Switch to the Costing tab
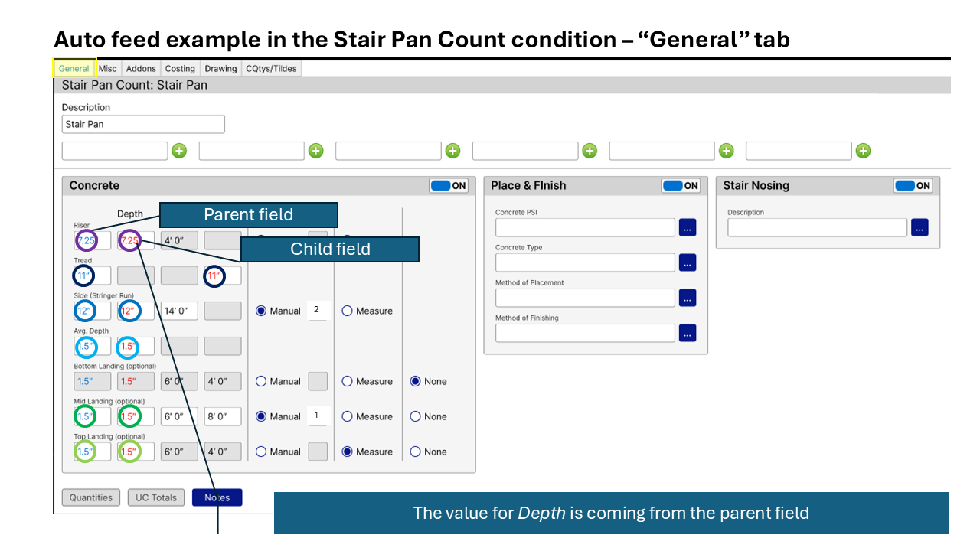This screenshot has height=551, width=980. [x=180, y=69]
